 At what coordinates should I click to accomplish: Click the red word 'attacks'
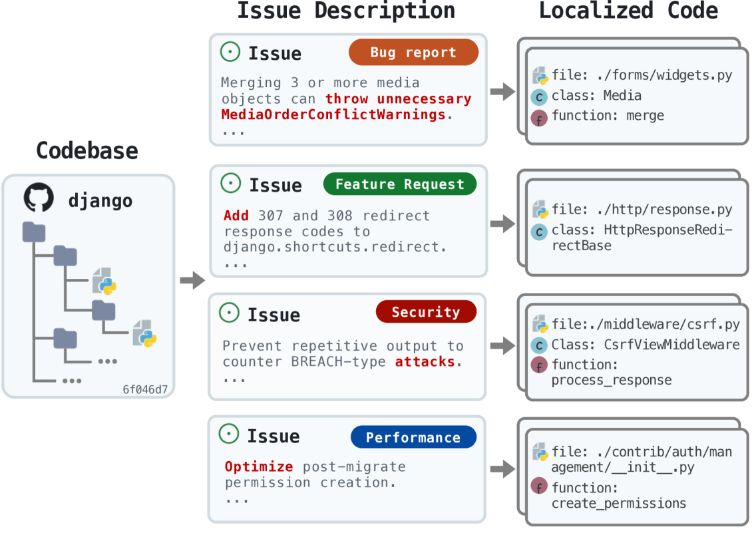425,362
